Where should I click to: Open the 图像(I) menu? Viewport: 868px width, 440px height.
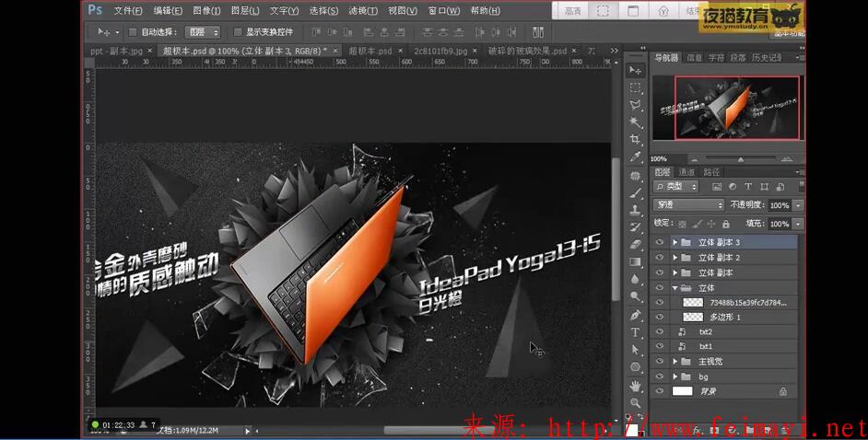click(x=207, y=10)
